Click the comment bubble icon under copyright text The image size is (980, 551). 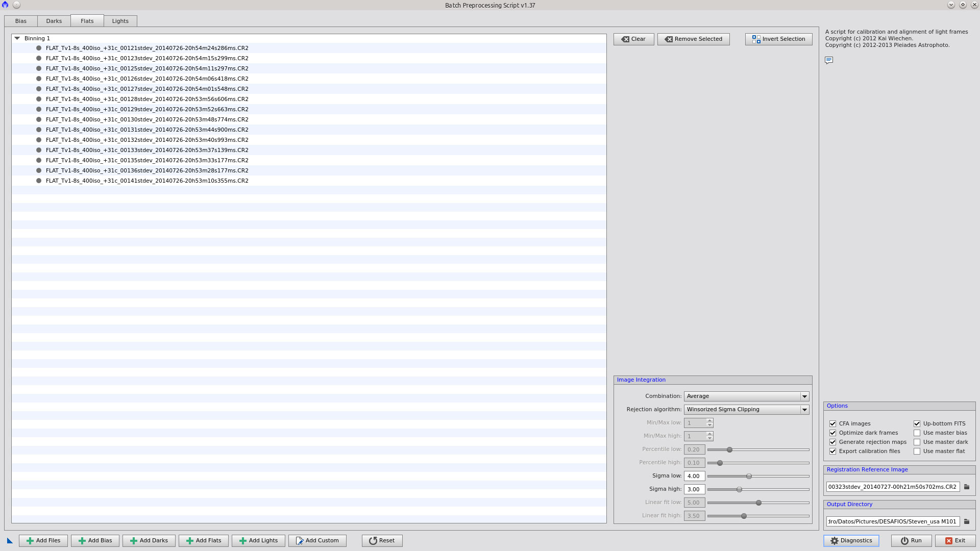tap(829, 60)
